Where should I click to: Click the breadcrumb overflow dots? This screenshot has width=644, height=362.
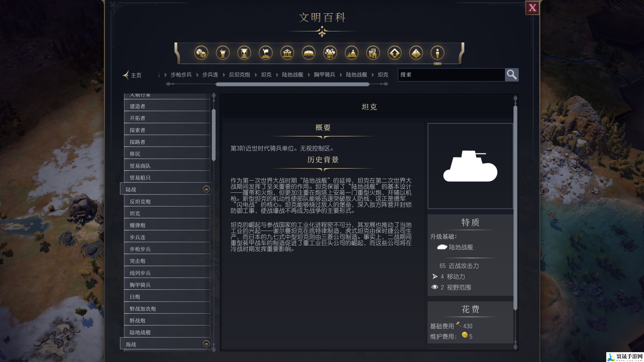[x=159, y=75]
